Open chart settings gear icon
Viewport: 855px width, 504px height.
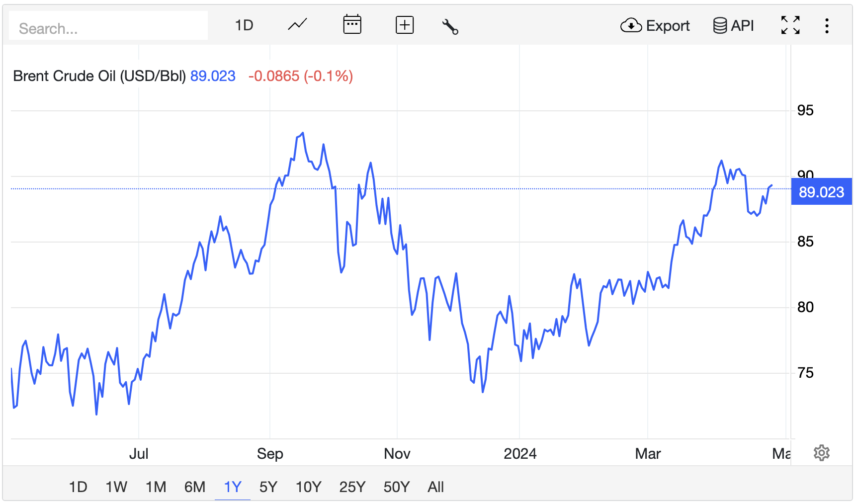822,453
